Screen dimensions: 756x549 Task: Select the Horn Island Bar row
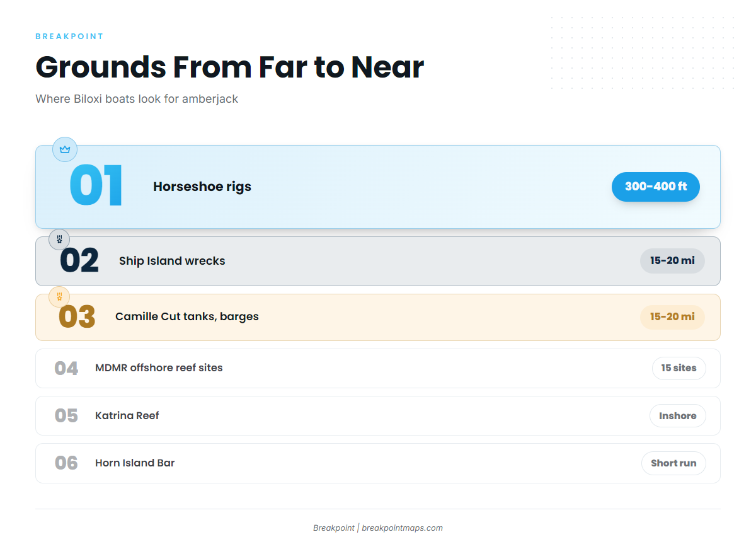click(378, 463)
